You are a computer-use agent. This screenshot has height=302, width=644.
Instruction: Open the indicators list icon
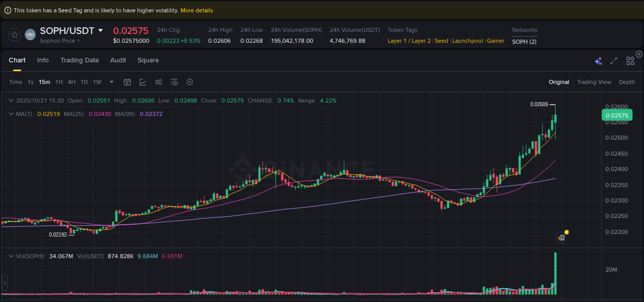[174, 82]
